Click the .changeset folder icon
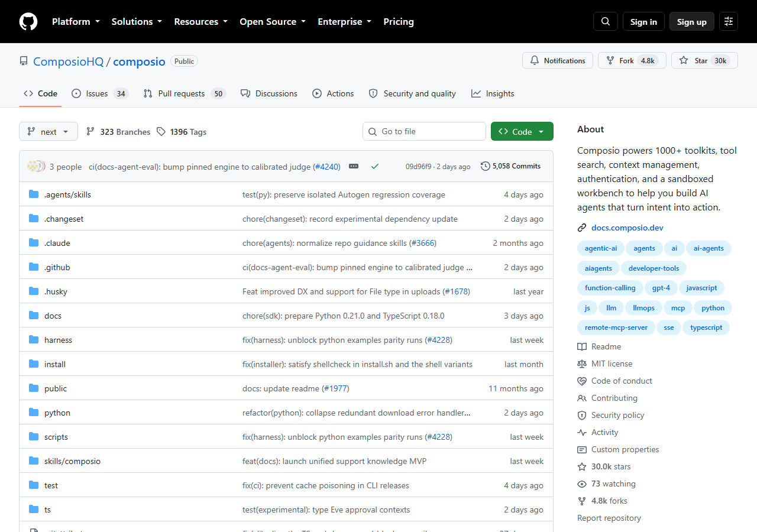The width and height of the screenshot is (757, 532). coord(34,219)
